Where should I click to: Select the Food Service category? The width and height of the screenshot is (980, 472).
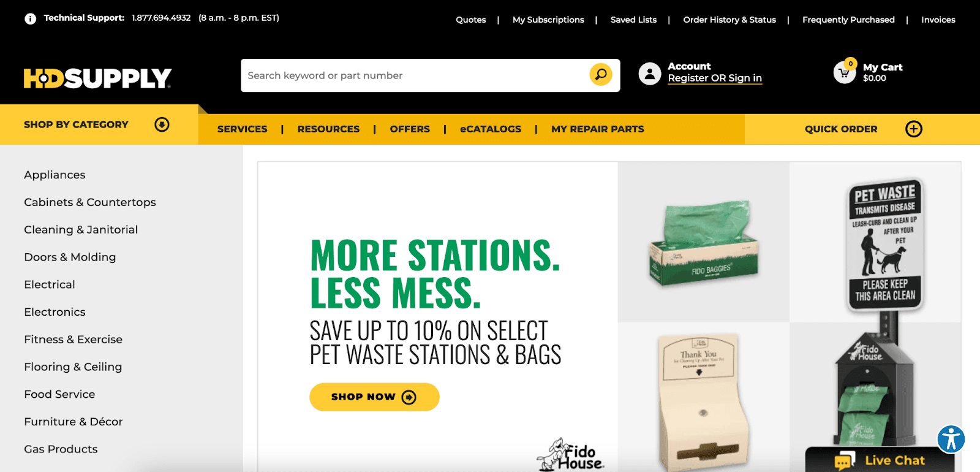point(59,394)
